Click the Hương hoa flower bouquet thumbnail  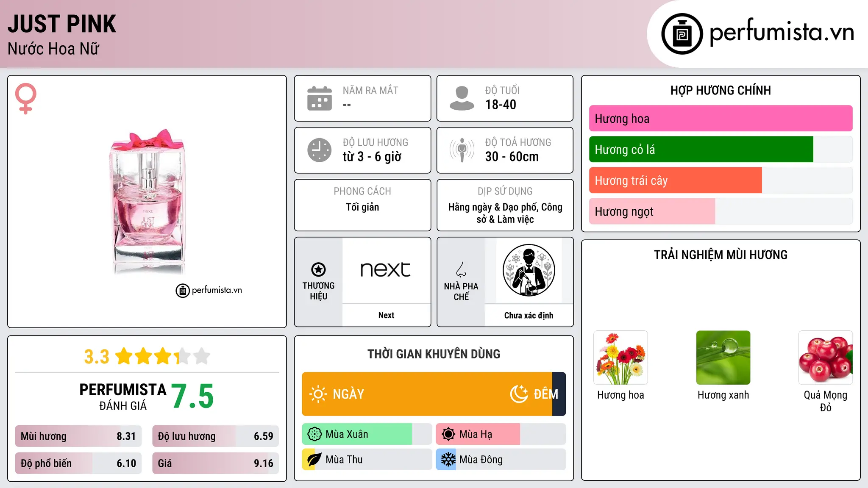pos(620,358)
